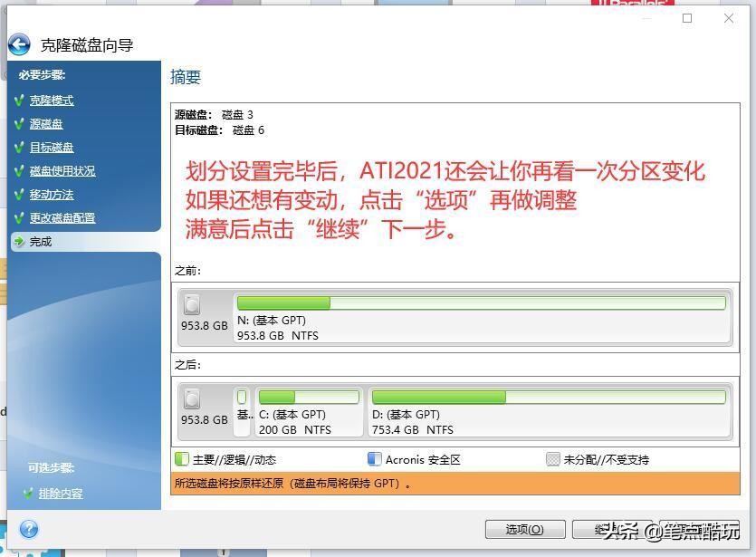This screenshot has height=557, width=756.
Task: Click the gray 未分配/不支持 legend icon
Action: (550, 459)
